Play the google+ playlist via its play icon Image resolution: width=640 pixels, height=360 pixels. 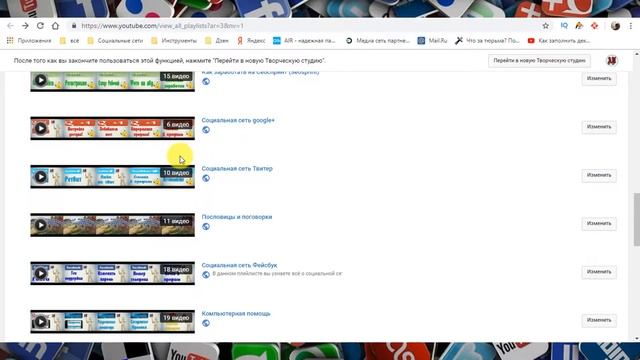tap(40, 128)
